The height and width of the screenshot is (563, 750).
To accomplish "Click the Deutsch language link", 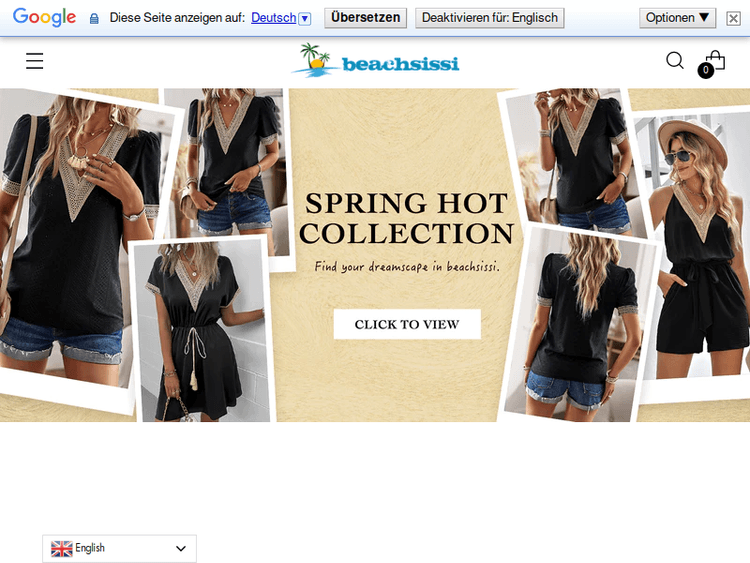I will tap(273, 18).
